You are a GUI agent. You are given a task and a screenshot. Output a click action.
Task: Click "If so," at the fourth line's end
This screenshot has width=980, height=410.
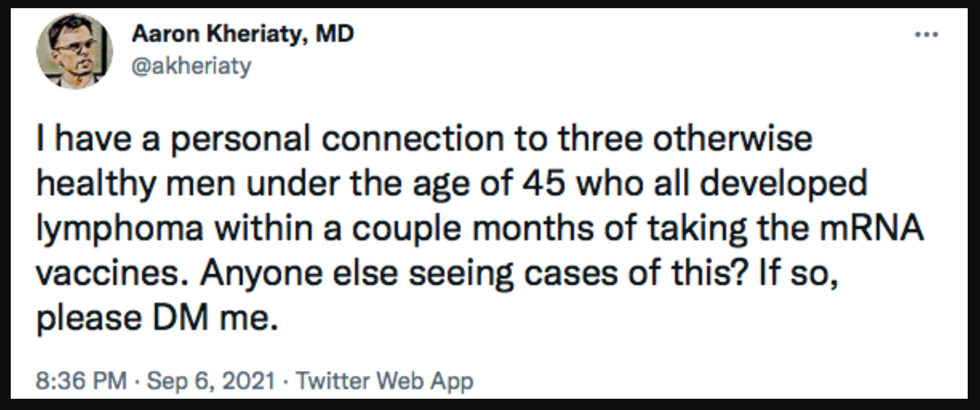coord(798,273)
